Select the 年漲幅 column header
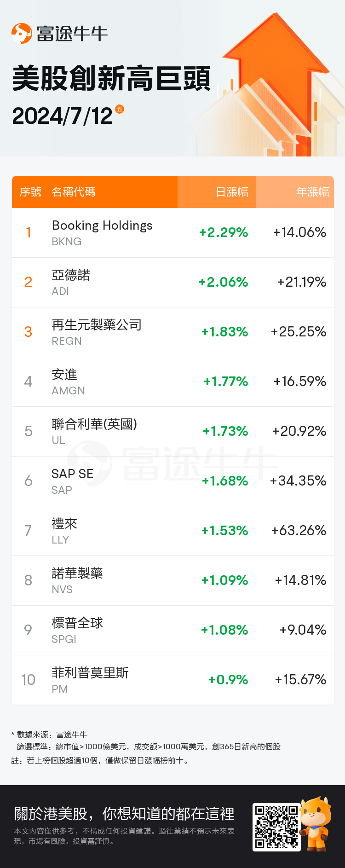 [x=312, y=192]
